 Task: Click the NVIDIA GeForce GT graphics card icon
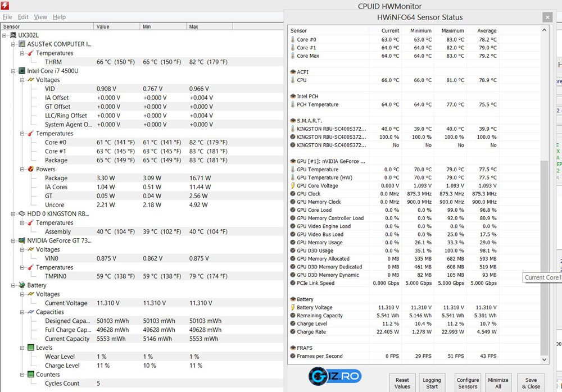tap(22, 240)
